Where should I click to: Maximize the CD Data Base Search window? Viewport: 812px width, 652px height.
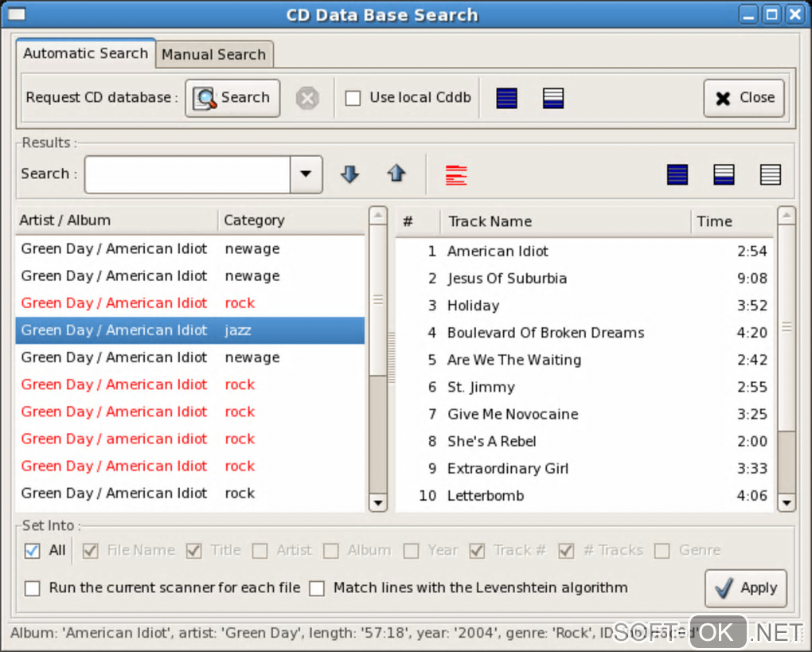(771, 14)
